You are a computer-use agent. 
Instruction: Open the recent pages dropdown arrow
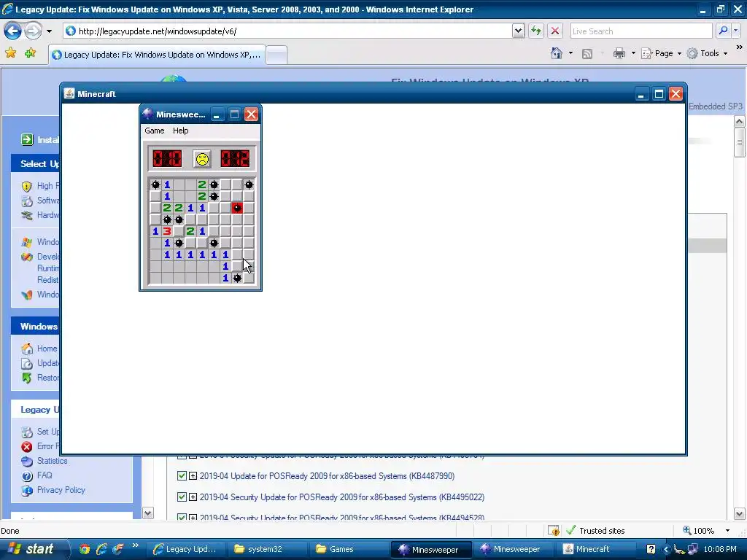tap(49, 31)
